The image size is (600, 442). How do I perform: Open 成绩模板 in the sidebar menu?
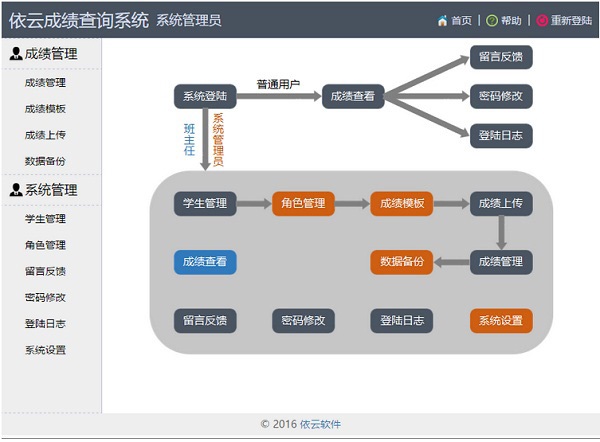(45, 109)
